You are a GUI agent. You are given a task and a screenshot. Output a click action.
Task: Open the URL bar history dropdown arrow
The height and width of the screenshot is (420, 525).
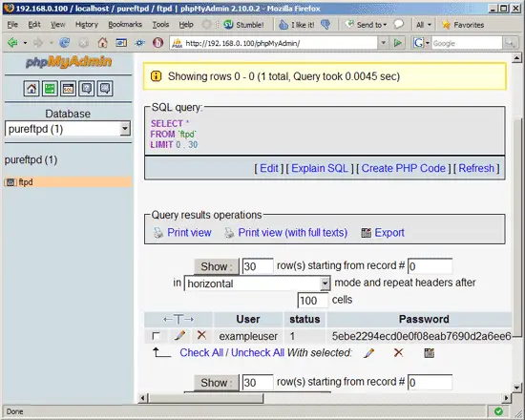383,43
